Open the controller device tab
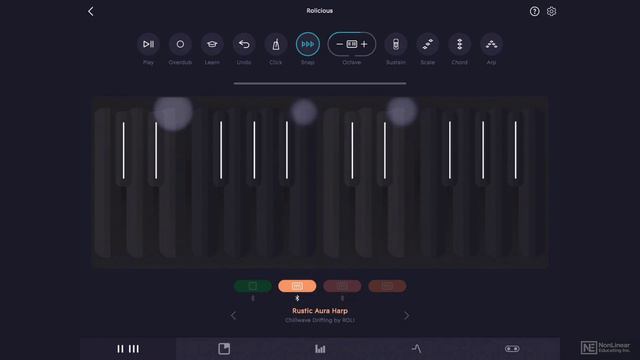 pos(512,349)
